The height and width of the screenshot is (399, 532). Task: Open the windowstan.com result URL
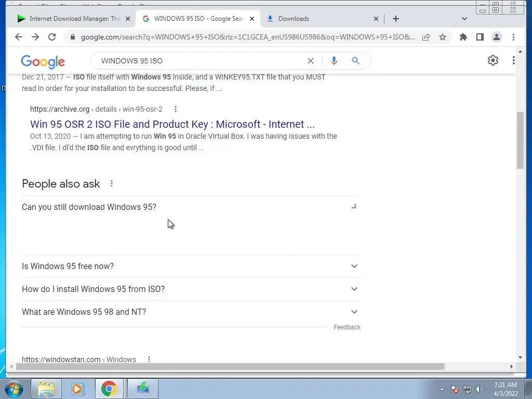(x=79, y=360)
